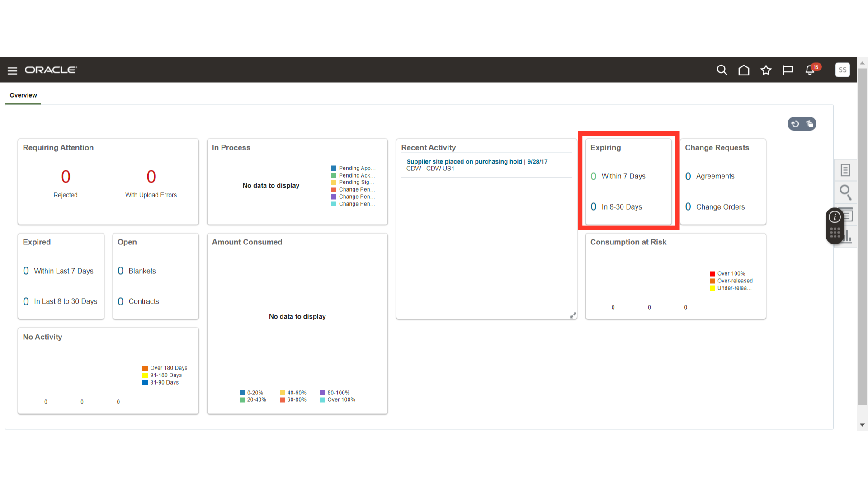868x488 pixels.
Task: Open the floating info guide button
Action: (835, 217)
